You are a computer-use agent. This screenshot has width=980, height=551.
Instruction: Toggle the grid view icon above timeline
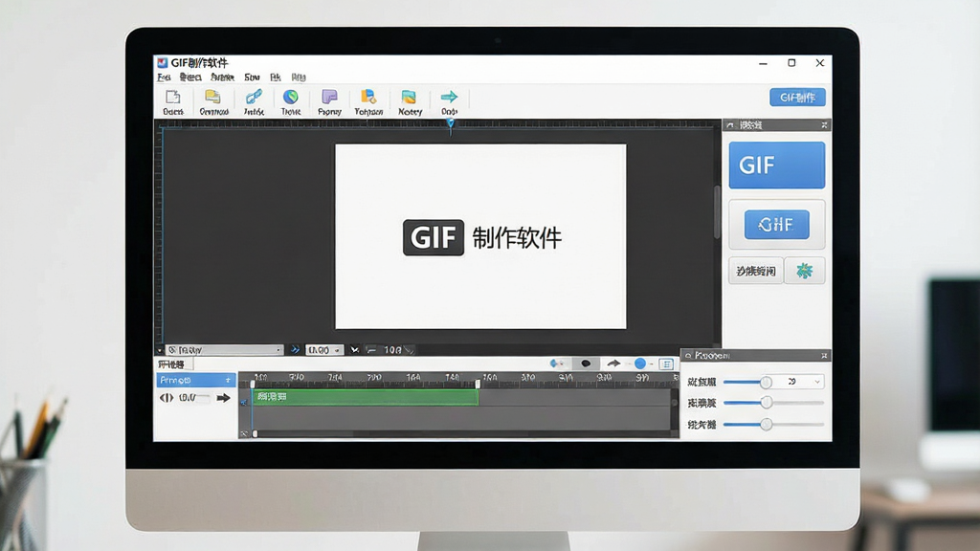coord(666,364)
